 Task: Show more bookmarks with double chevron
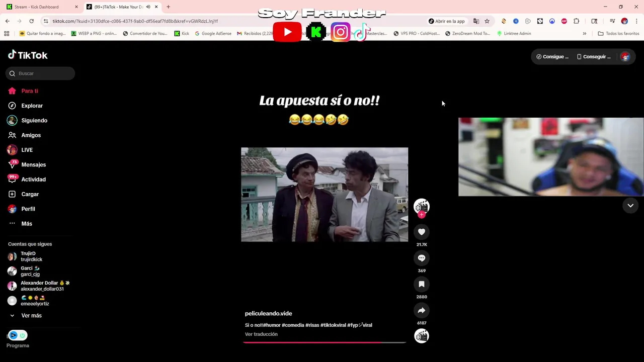(584, 34)
